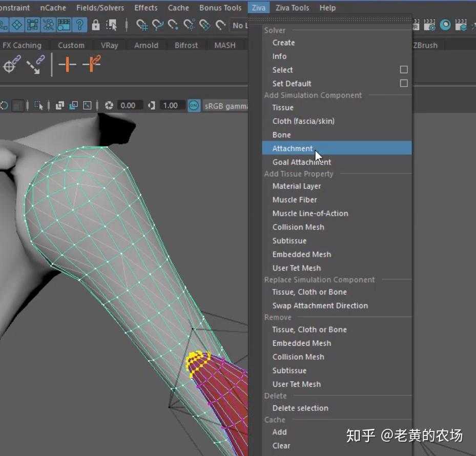476x456 pixels.
Task: Click the lock selection padlock icon
Action: click(x=96, y=25)
